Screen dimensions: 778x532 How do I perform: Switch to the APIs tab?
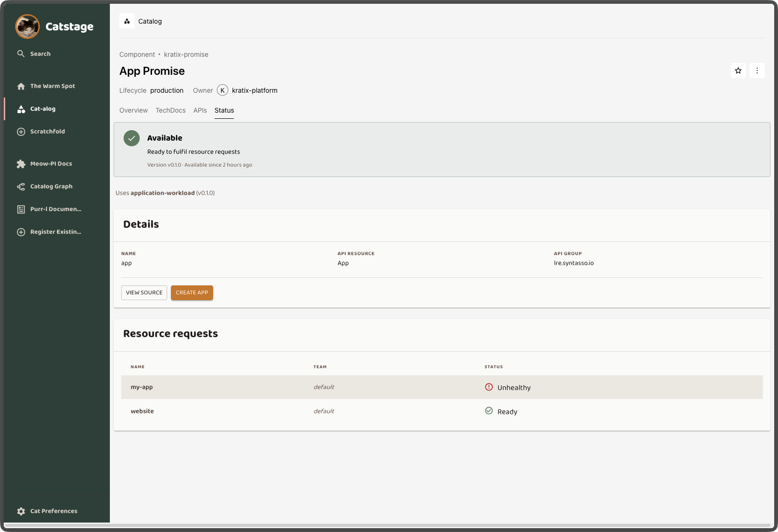(200, 110)
